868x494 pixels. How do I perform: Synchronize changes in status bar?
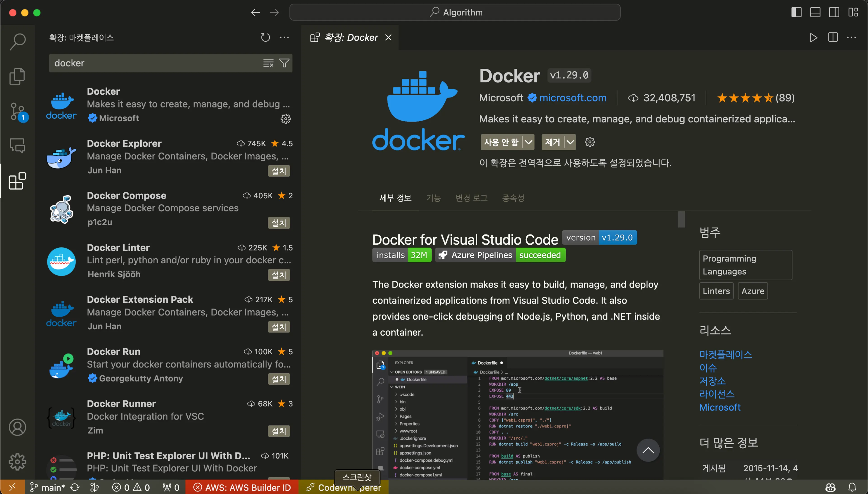[x=75, y=487]
